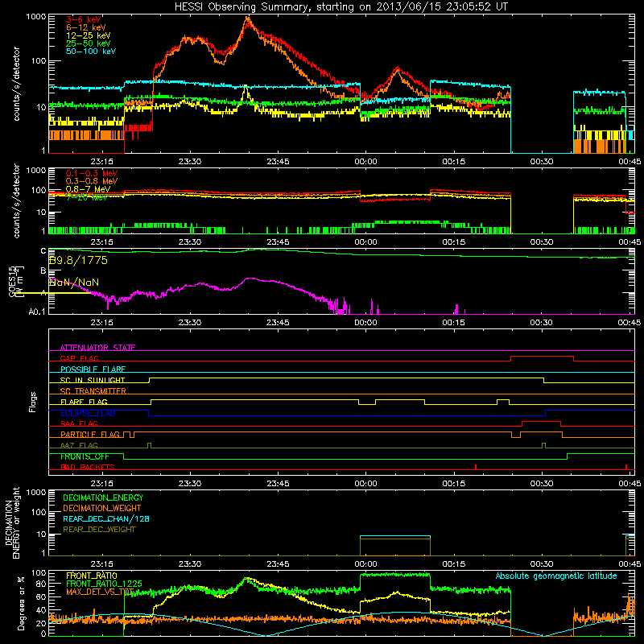Select the BAD_PACKETS flag label
Viewport: 644px width, 644px height.
point(88,468)
